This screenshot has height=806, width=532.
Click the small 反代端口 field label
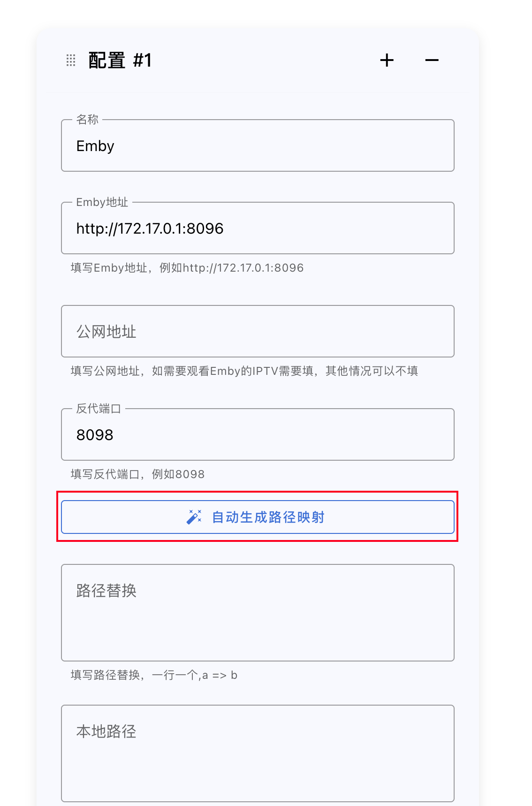point(99,409)
